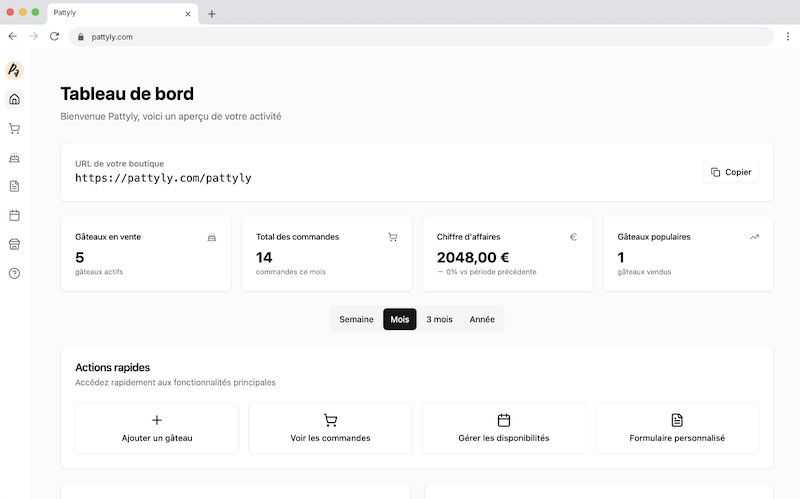The width and height of the screenshot is (800, 499).
Task: Select the Semaine period tab
Action: click(x=356, y=319)
